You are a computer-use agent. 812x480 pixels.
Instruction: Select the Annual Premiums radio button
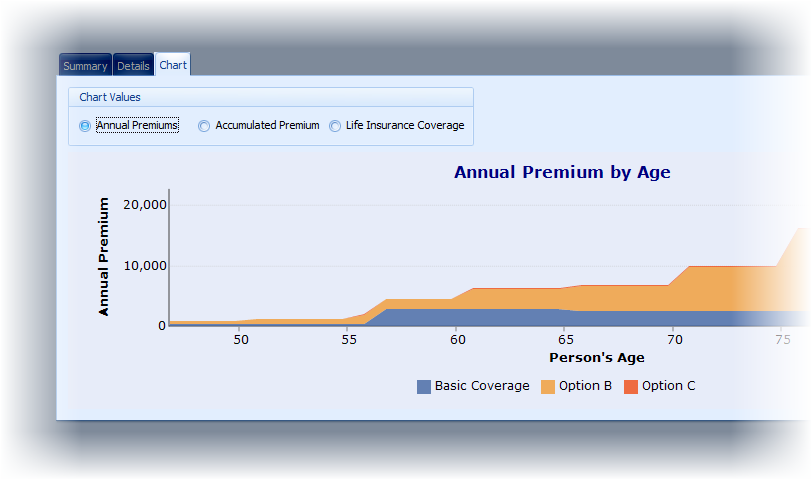click(x=85, y=126)
